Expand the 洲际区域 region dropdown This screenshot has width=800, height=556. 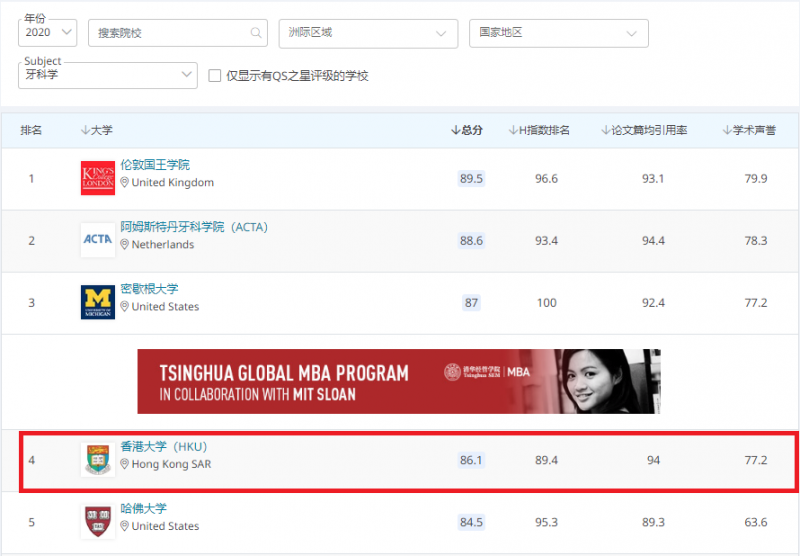(x=368, y=34)
